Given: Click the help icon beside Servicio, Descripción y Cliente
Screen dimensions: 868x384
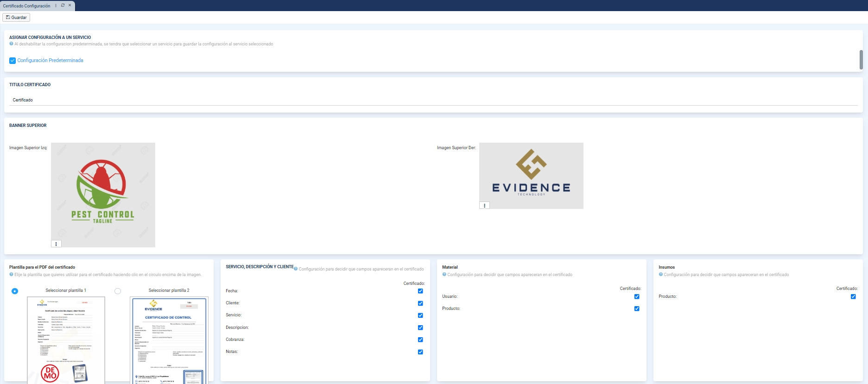Looking at the screenshot, I should (296, 269).
